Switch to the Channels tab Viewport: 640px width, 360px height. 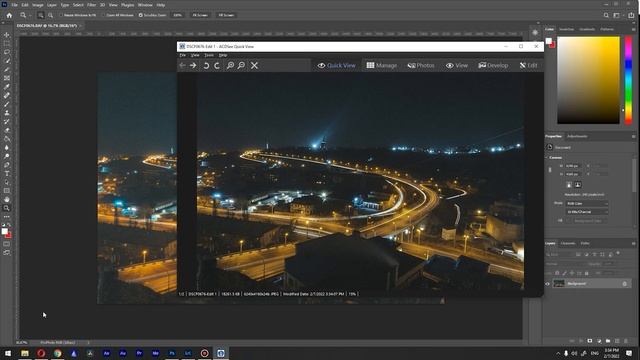(x=568, y=243)
